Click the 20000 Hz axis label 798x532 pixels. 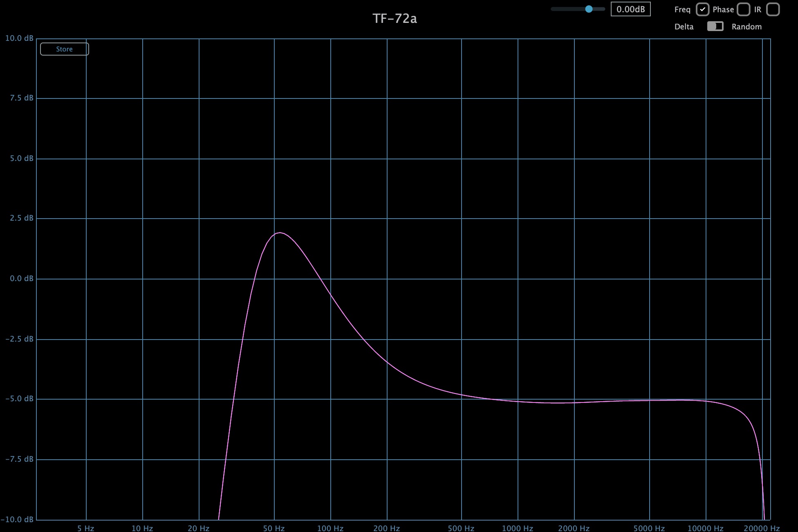coord(762,528)
